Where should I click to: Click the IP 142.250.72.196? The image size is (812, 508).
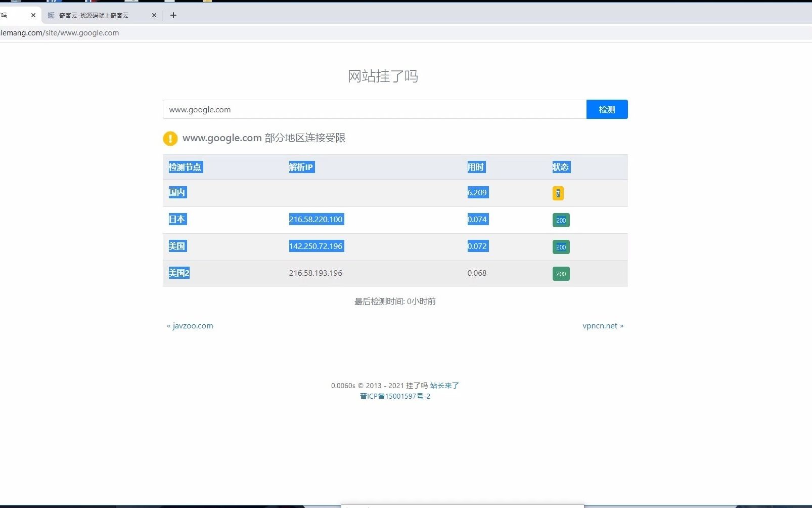tap(316, 246)
